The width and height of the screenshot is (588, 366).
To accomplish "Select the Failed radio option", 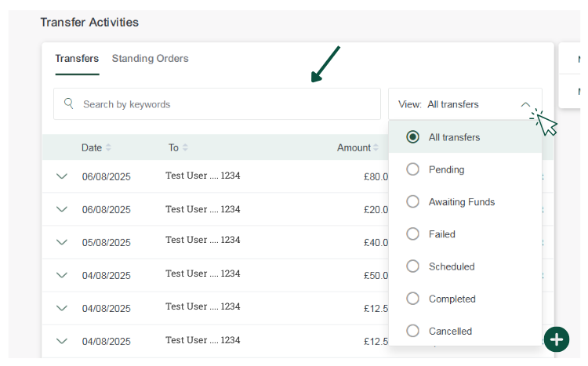I will tap(413, 234).
